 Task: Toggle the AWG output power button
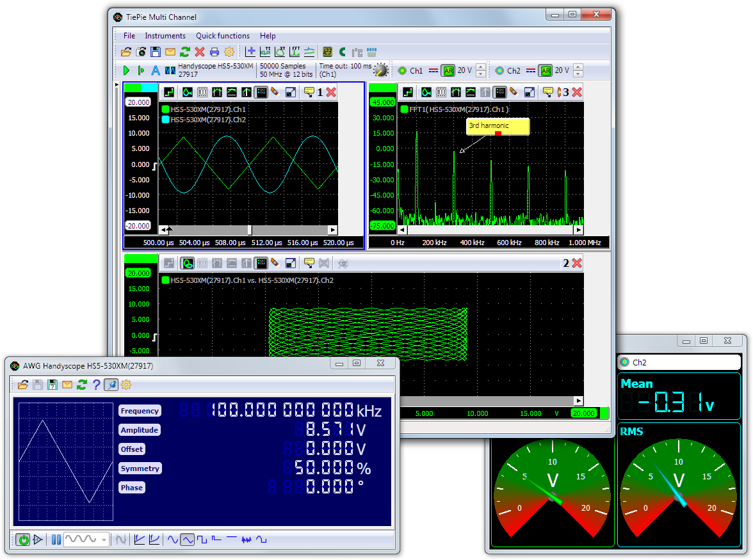24,540
